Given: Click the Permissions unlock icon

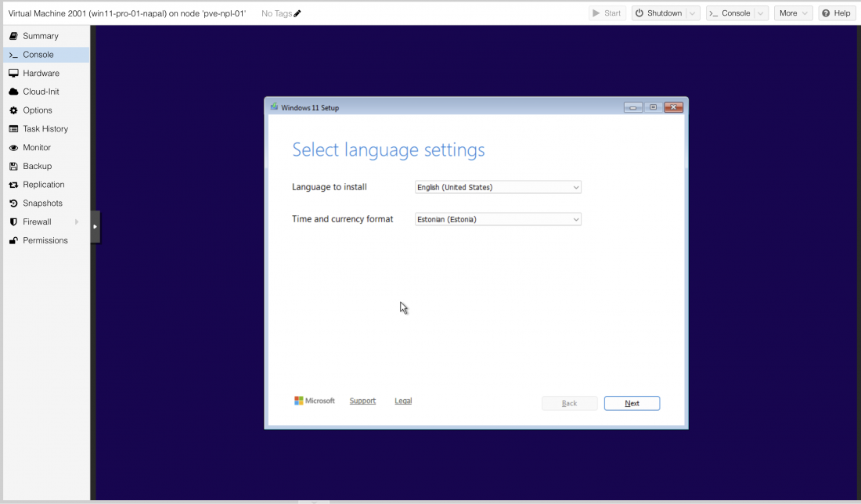Looking at the screenshot, I should click(14, 240).
